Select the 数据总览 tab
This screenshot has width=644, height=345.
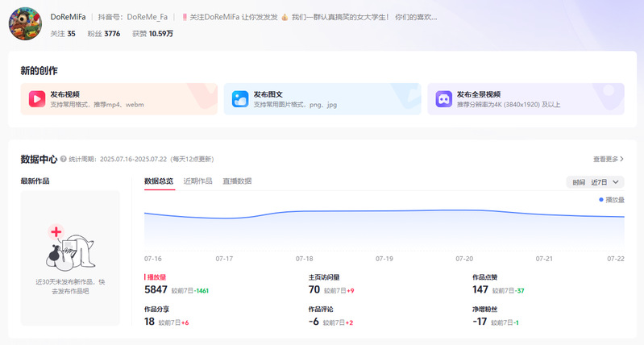pyautogui.click(x=158, y=181)
